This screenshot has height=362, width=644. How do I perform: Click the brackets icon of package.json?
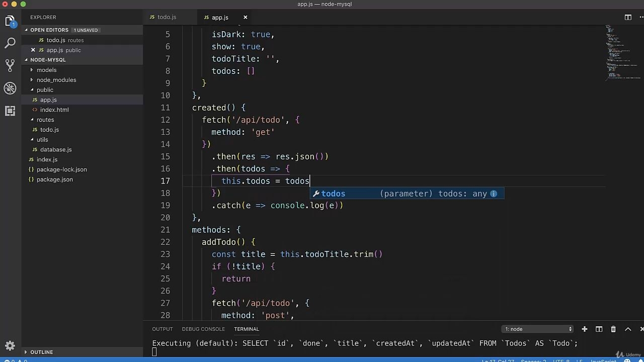(31, 179)
